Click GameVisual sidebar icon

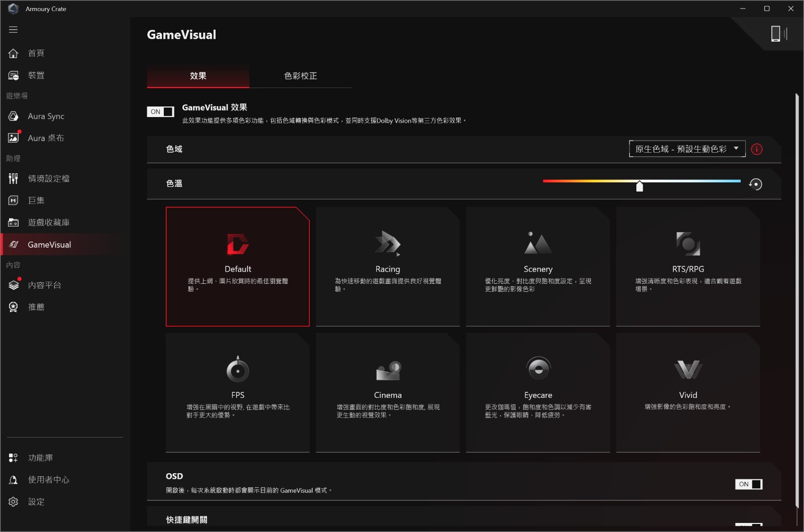(x=14, y=245)
